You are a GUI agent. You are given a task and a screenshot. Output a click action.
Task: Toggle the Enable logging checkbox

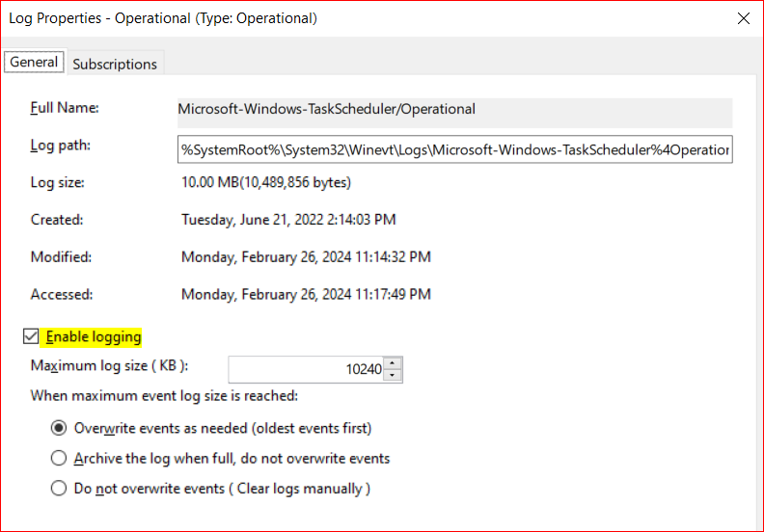pyautogui.click(x=31, y=336)
